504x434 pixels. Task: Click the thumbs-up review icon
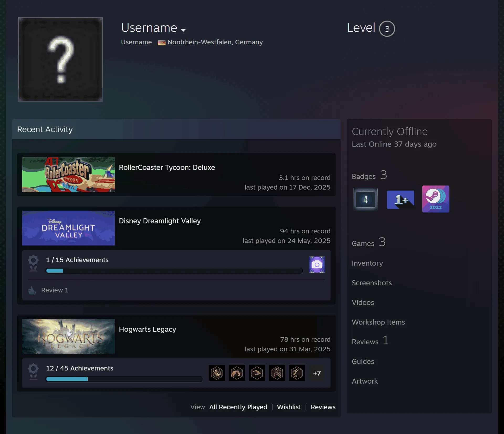click(32, 290)
